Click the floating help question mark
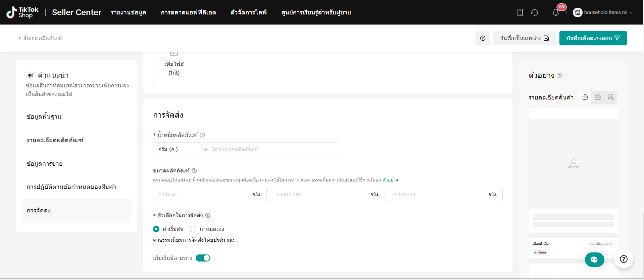This screenshot has width=644, height=280. tap(624, 259)
